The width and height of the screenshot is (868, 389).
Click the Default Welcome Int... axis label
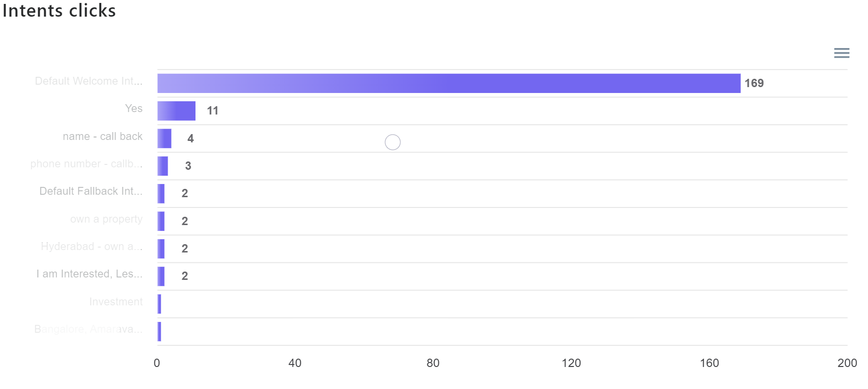click(x=88, y=81)
